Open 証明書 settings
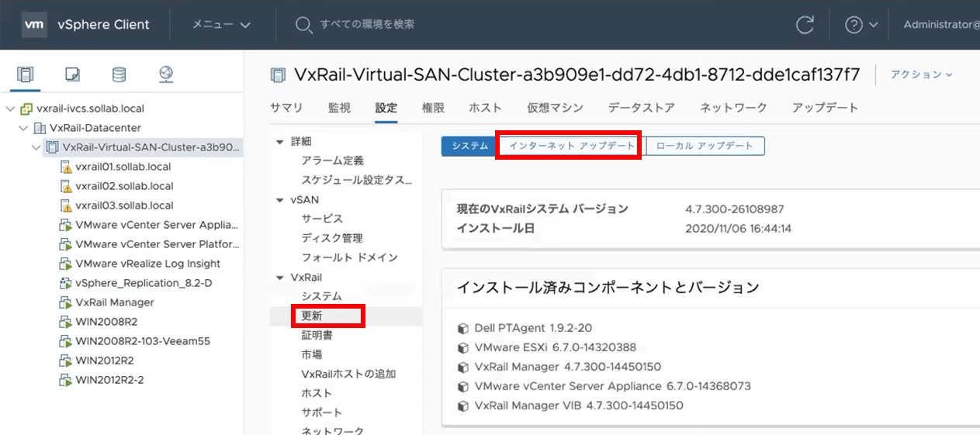 tap(317, 335)
